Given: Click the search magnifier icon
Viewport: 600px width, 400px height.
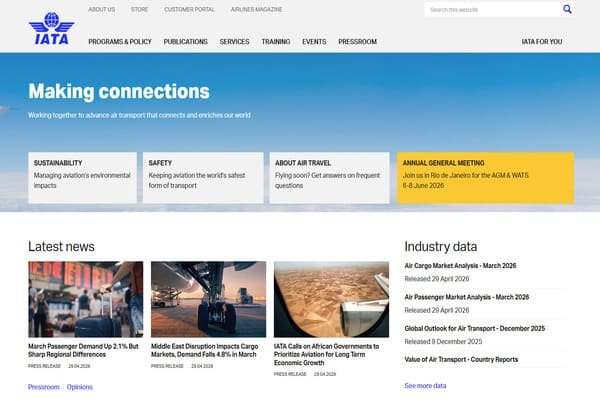Looking at the screenshot, I should [x=567, y=9].
